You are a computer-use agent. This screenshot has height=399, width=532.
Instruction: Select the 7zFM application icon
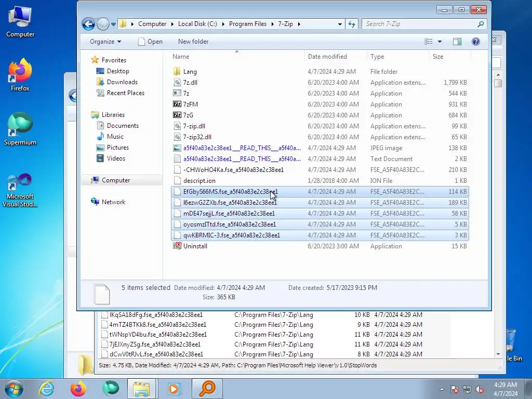177,104
